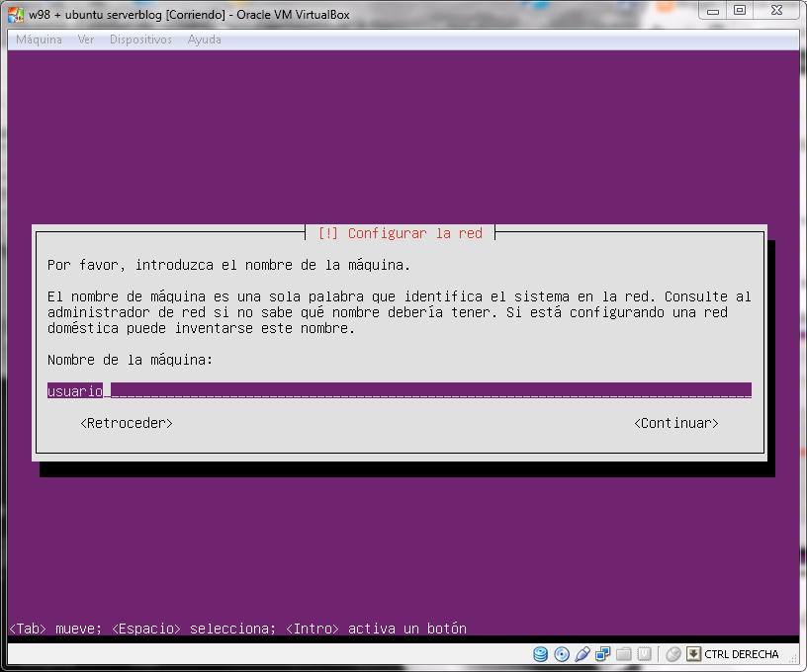Click the 'Configurar la red' dialog title

pyautogui.click(x=400, y=233)
